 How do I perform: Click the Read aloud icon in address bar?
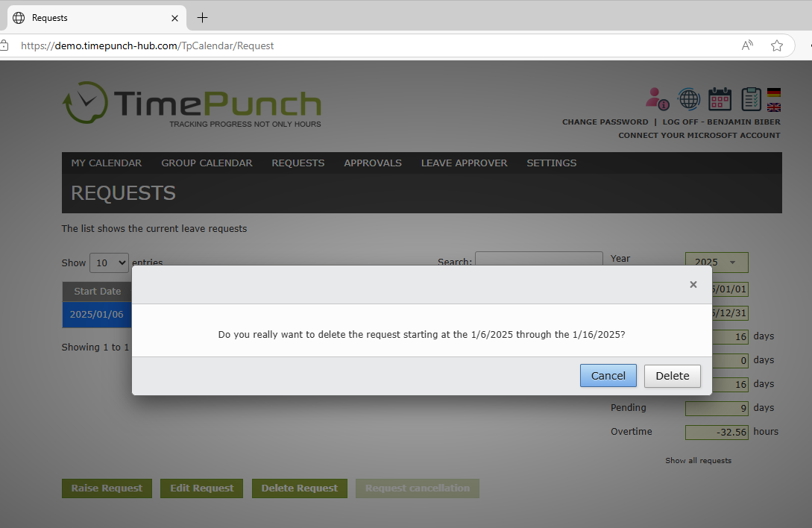pos(747,45)
